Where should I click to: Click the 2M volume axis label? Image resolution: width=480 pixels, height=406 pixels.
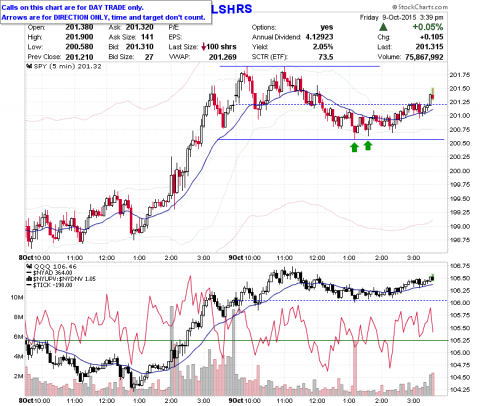(18, 376)
